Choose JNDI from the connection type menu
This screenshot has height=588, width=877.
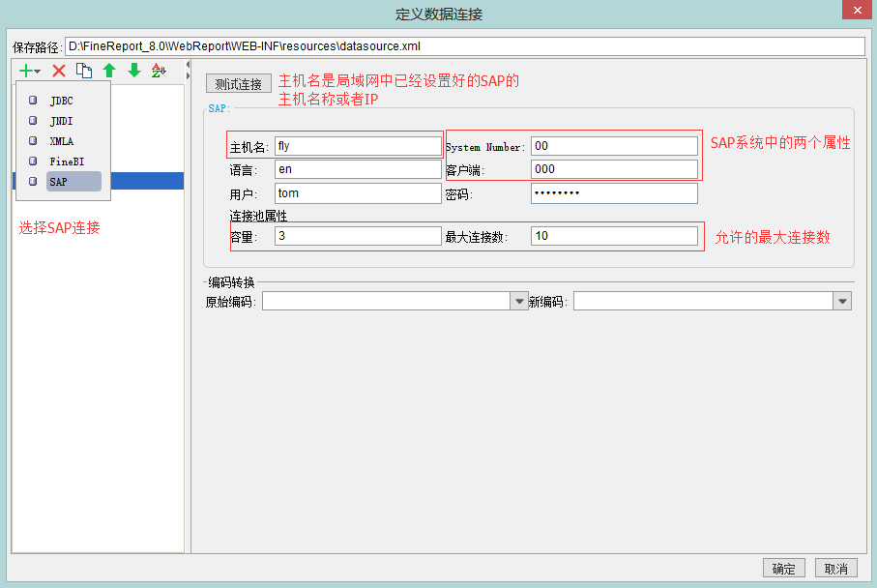(64, 121)
